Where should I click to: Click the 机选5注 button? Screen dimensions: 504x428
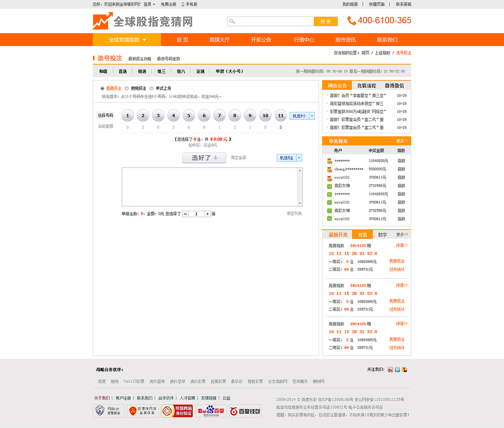click(x=287, y=158)
